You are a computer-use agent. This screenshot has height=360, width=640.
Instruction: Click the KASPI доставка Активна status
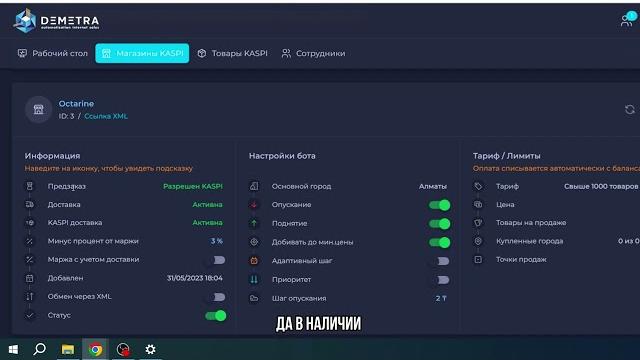[207, 223]
